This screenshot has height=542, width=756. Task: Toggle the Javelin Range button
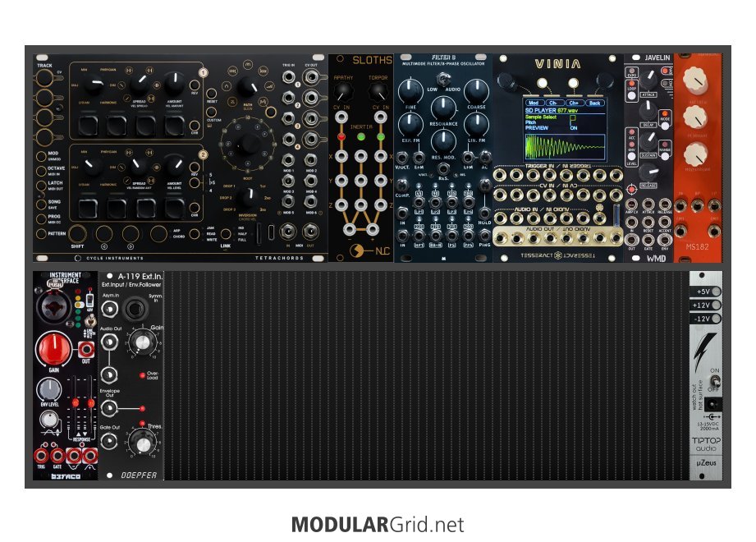tap(664, 156)
